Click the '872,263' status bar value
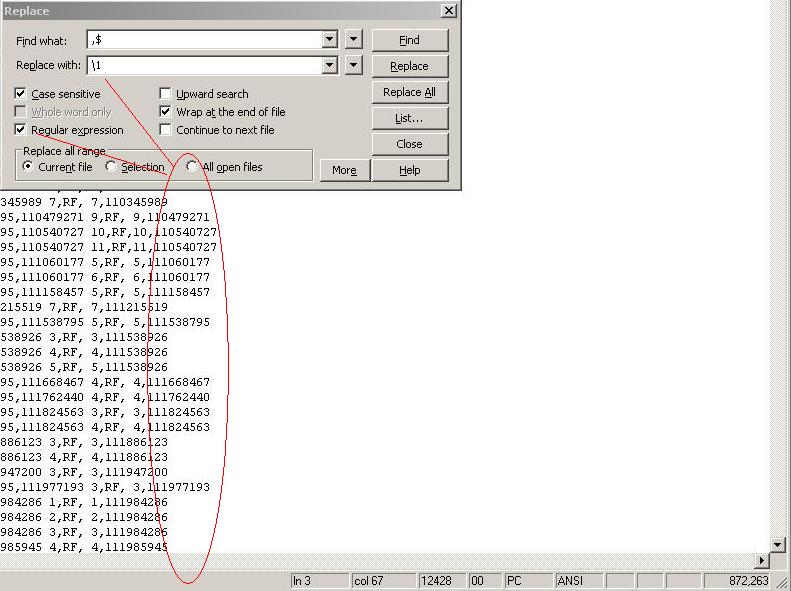The image size is (791, 591). (x=737, y=581)
